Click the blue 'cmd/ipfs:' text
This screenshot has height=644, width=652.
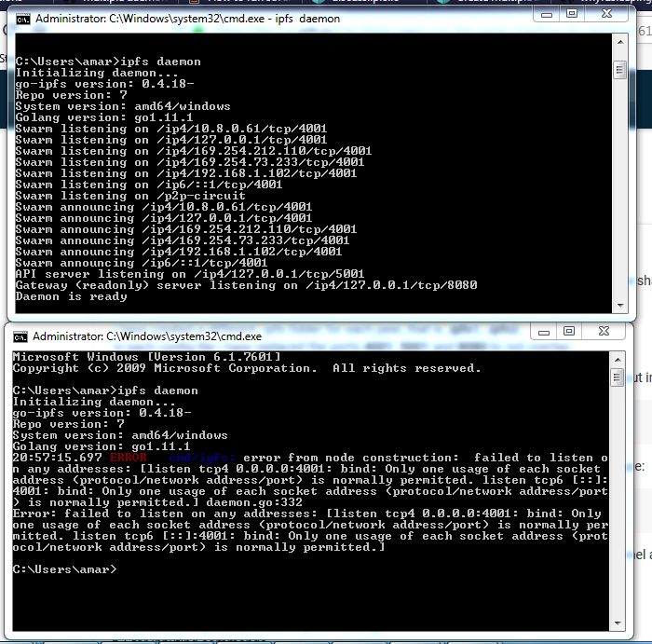(202, 458)
